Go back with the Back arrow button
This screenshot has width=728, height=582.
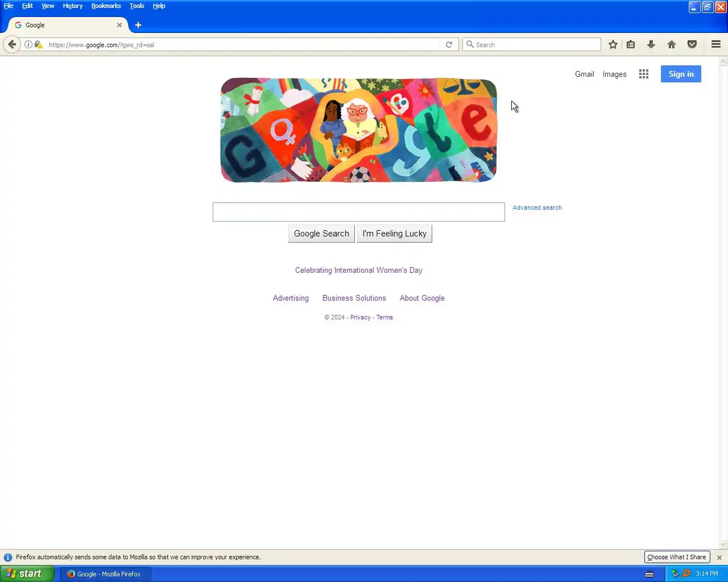coord(12,44)
